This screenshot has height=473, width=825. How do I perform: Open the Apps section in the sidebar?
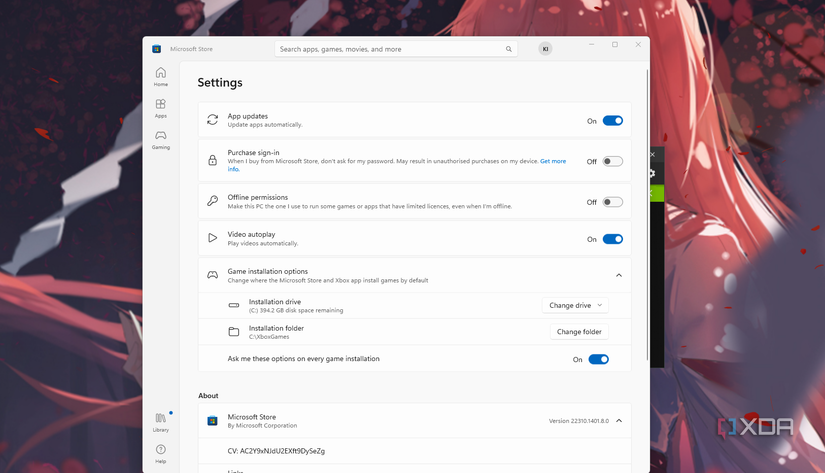click(160, 108)
